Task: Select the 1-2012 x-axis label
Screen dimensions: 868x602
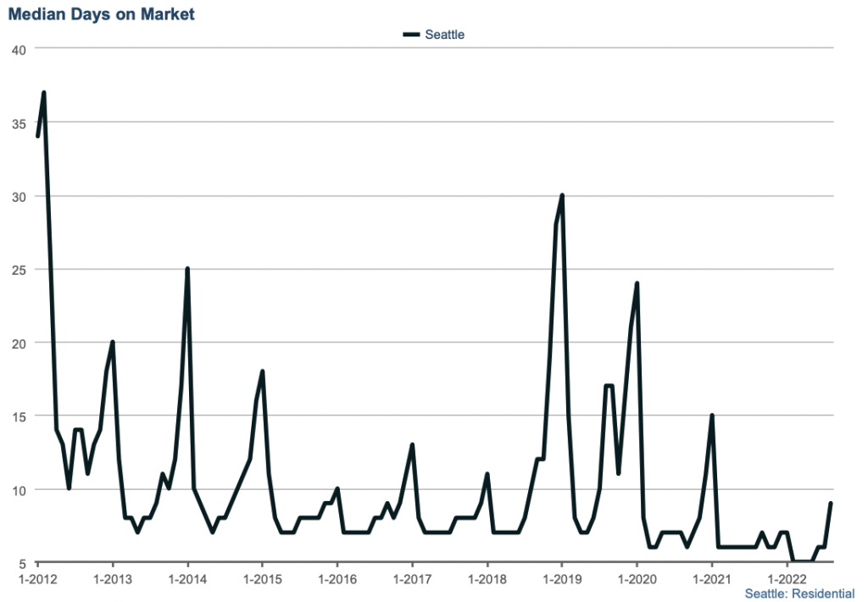Action: coord(37,577)
